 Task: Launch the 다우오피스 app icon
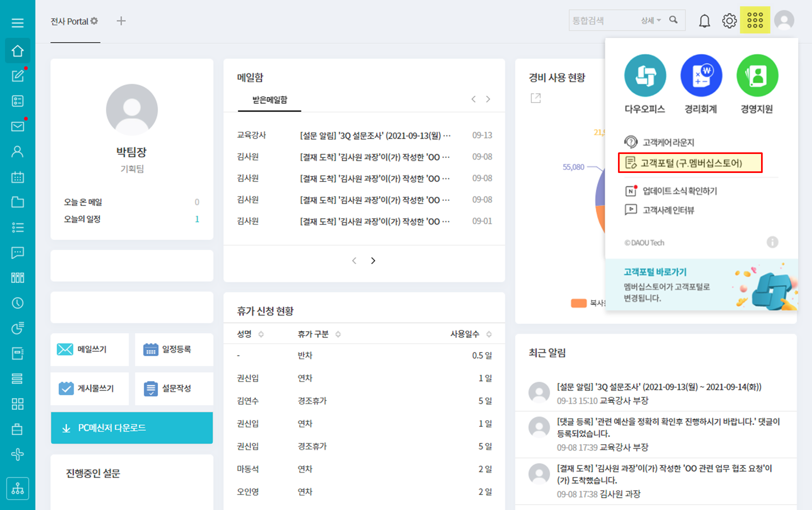645,76
